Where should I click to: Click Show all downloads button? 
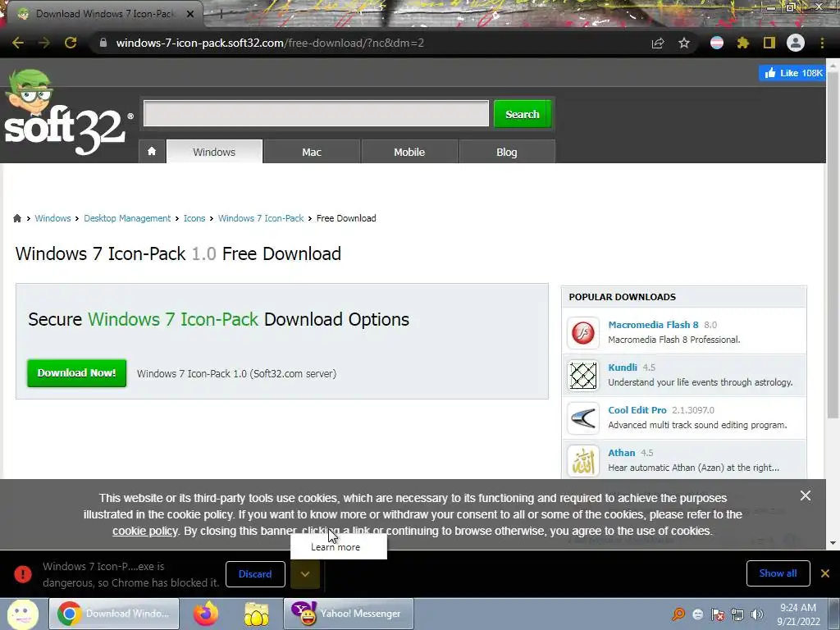tap(778, 573)
